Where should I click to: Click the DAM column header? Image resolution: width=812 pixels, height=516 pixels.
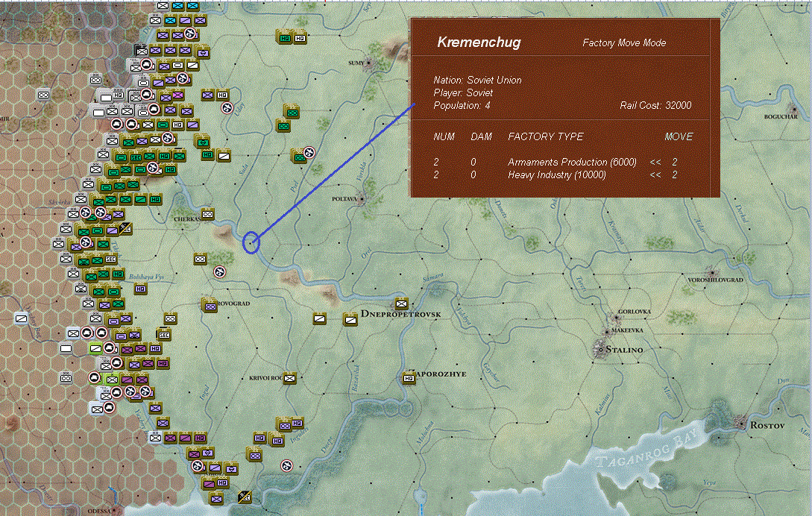click(x=481, y=136)
